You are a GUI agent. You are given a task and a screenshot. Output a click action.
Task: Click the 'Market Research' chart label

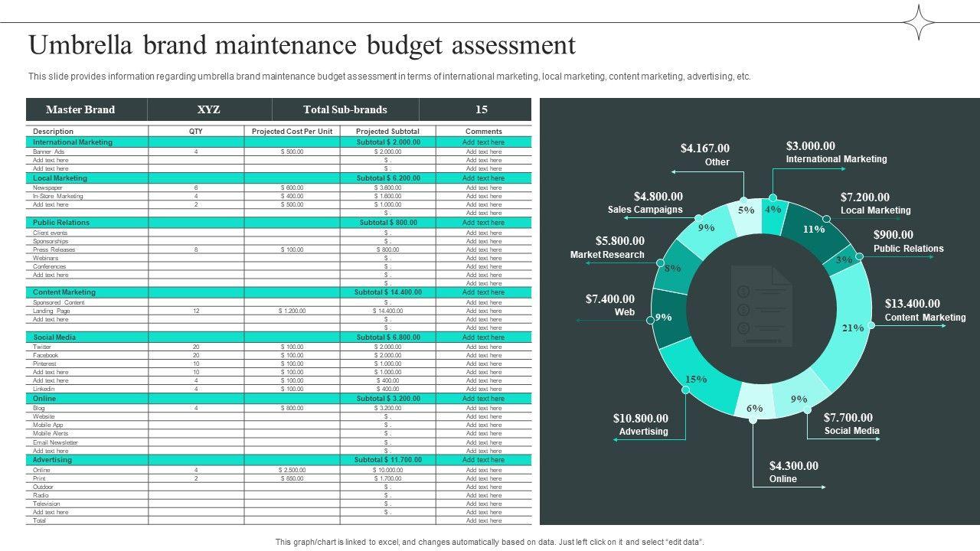pos(607,254)
